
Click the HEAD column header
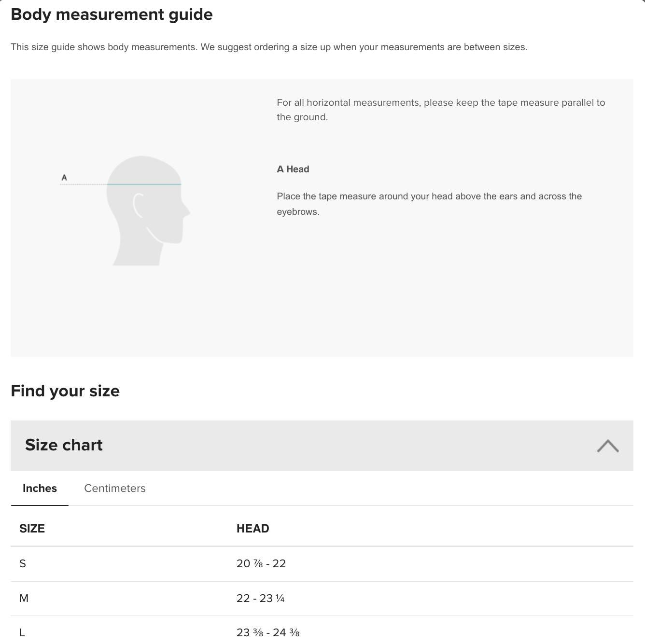pos(252,528)
